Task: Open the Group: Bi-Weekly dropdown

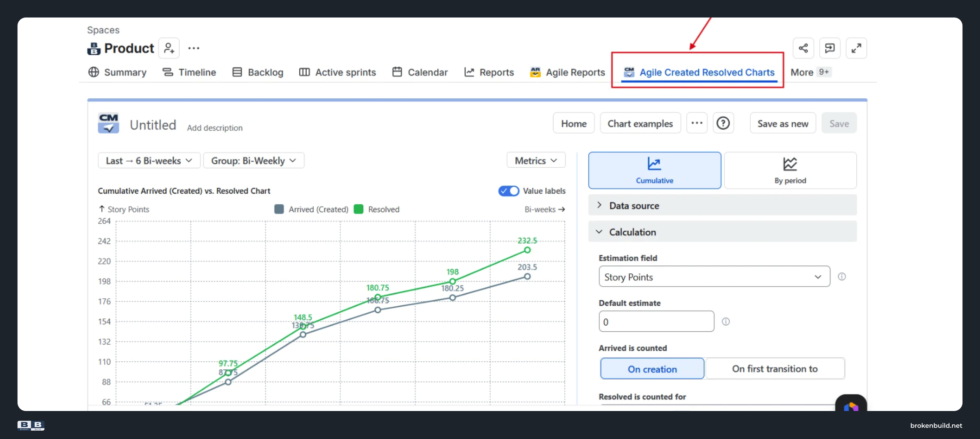Action: pyautogui.click(x=254, y=161)
